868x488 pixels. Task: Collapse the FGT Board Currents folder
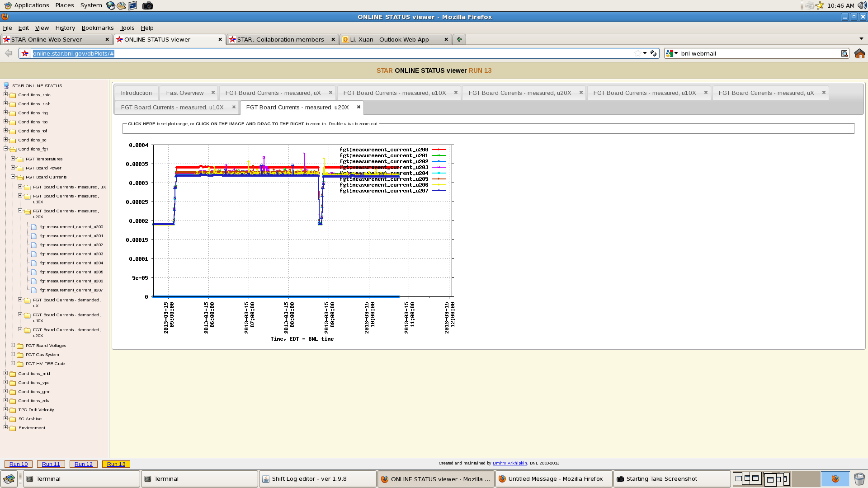[x=13, y=177]
